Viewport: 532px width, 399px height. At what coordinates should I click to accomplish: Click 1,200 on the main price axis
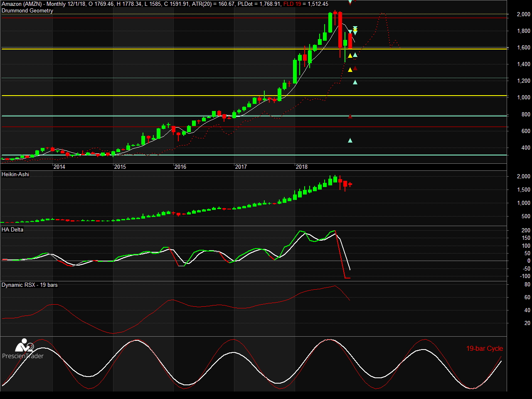coord(524,81)
